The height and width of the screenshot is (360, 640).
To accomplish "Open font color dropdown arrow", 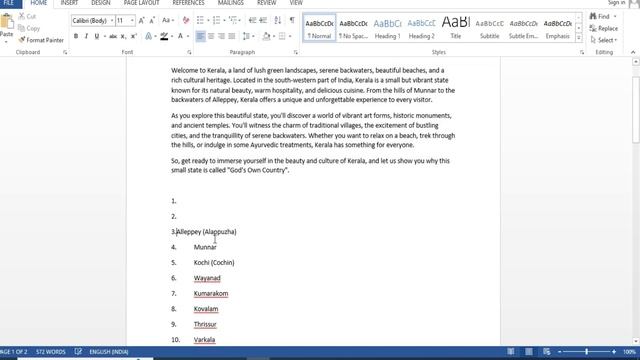I will [x=188, y=36].
